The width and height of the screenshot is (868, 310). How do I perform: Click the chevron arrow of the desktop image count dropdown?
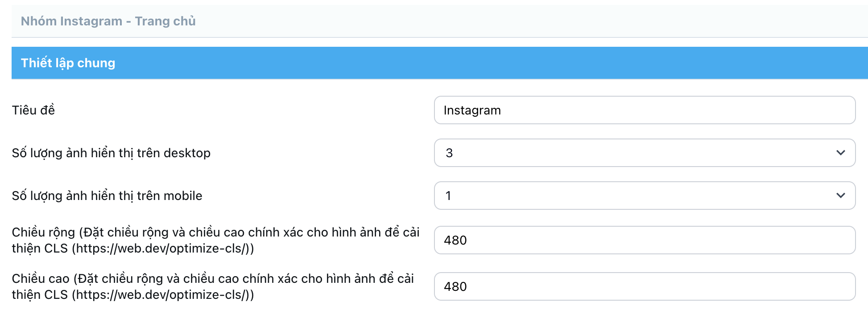[x=840, y=153]
